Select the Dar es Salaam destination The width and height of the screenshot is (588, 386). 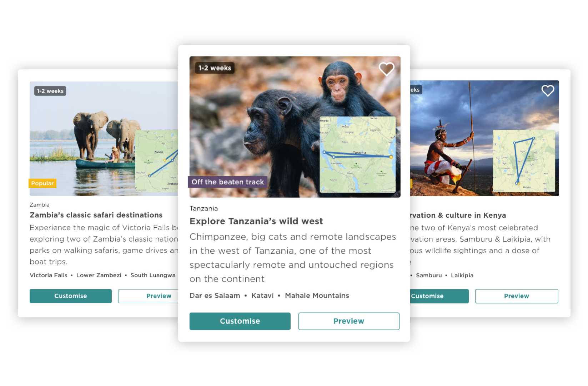(x=215, y=296)
